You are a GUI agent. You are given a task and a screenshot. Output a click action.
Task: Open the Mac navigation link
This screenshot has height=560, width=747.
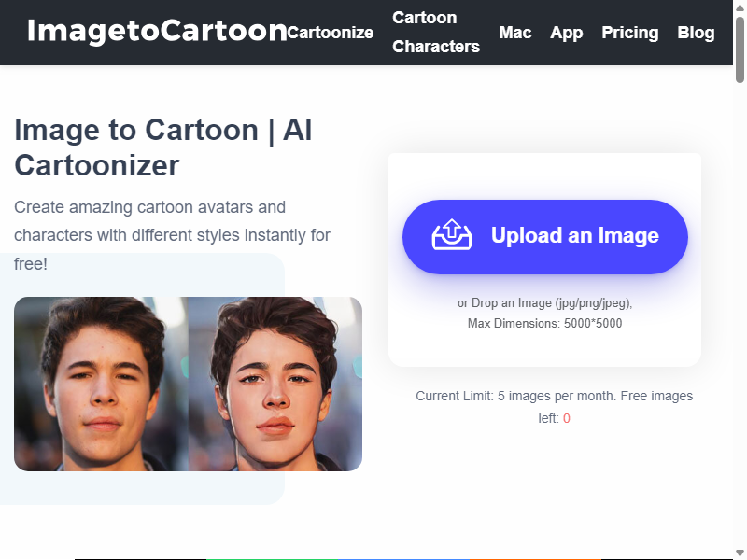(515, 33)
